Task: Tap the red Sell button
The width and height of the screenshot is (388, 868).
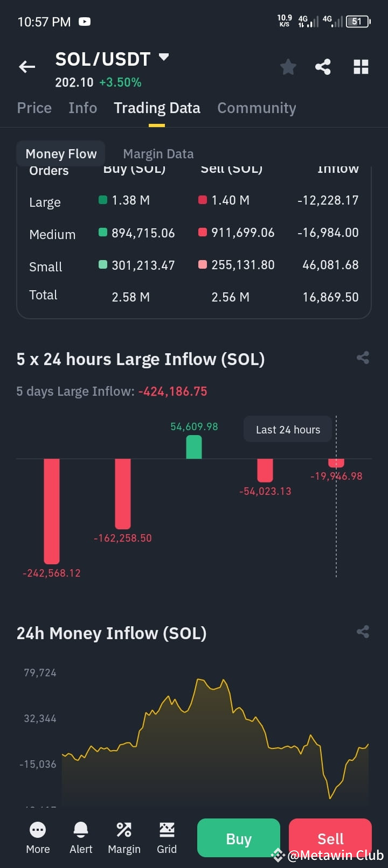Action: (x=330, y=838)
